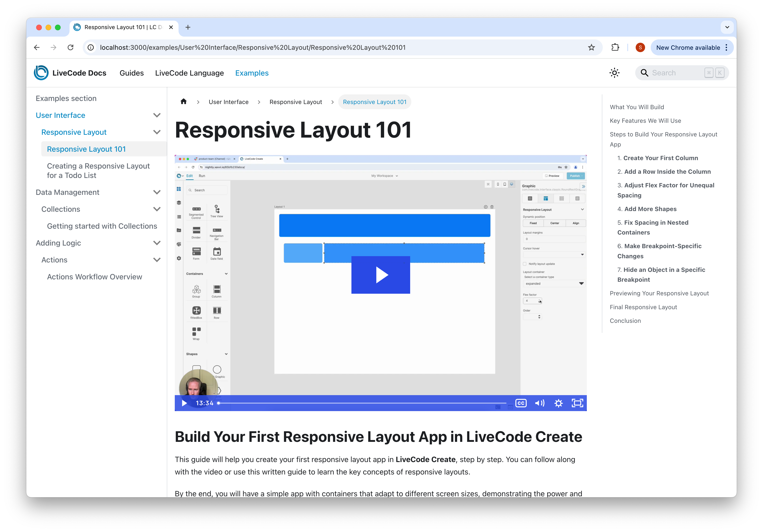Toggle closed captions on the video

[521, 403]
